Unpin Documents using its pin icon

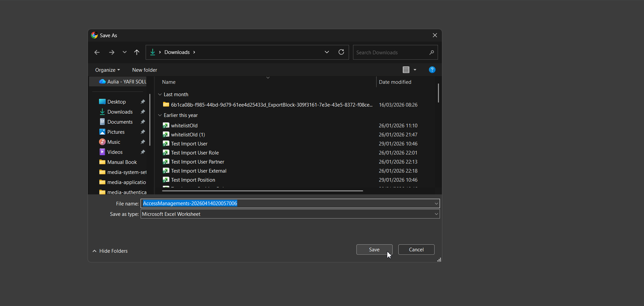(143, 122)
